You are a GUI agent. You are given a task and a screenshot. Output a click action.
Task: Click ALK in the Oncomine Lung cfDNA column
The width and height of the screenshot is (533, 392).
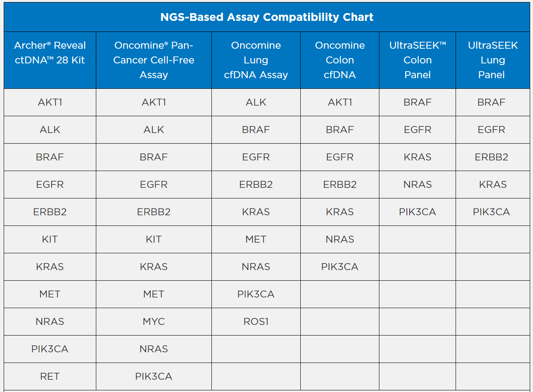pyautogui.click(x=256, y=102)
